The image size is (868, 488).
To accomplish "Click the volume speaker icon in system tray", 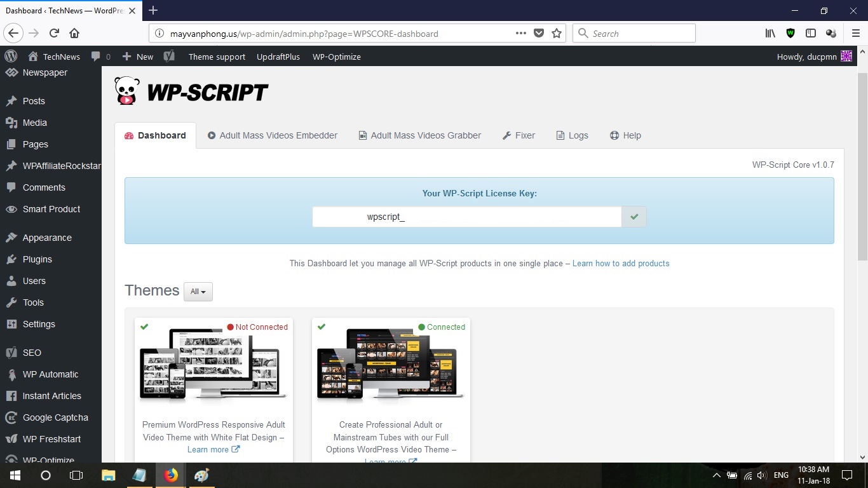I will tap(762, 475).
